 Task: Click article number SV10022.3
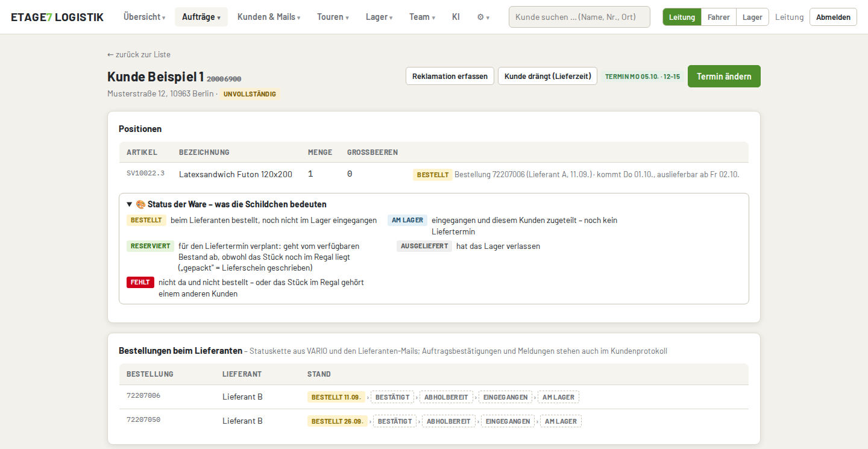coord(145,173)
